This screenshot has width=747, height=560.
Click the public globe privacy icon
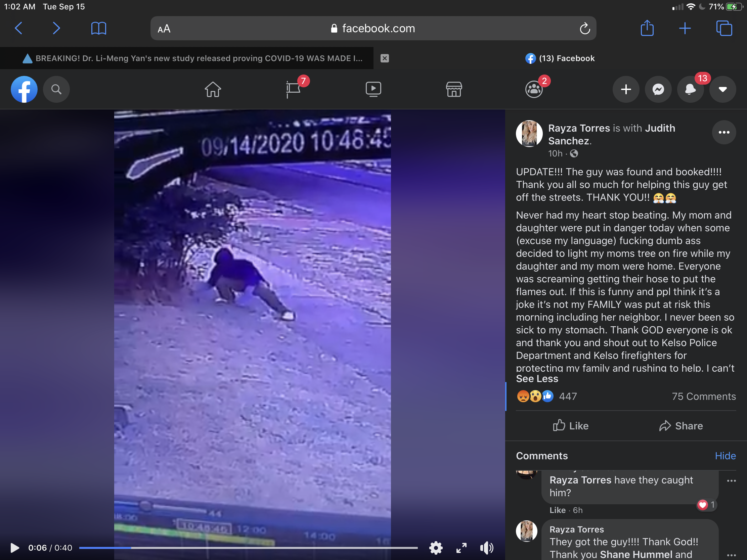(x=574, y=153)
